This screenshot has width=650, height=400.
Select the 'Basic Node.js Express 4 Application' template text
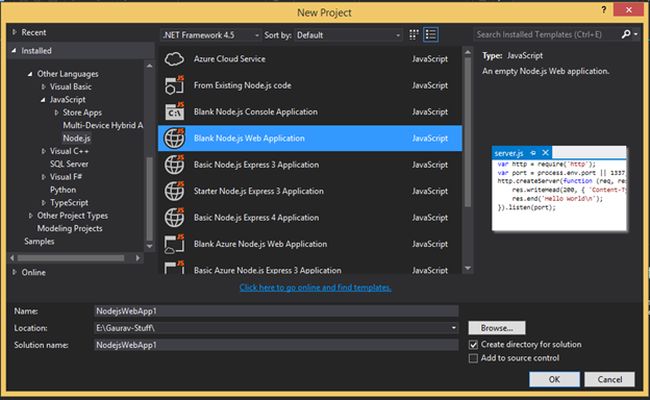(x=257, y=218)
